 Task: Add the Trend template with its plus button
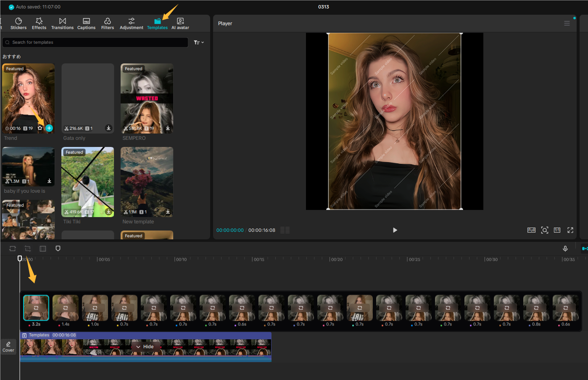point(49,128)
